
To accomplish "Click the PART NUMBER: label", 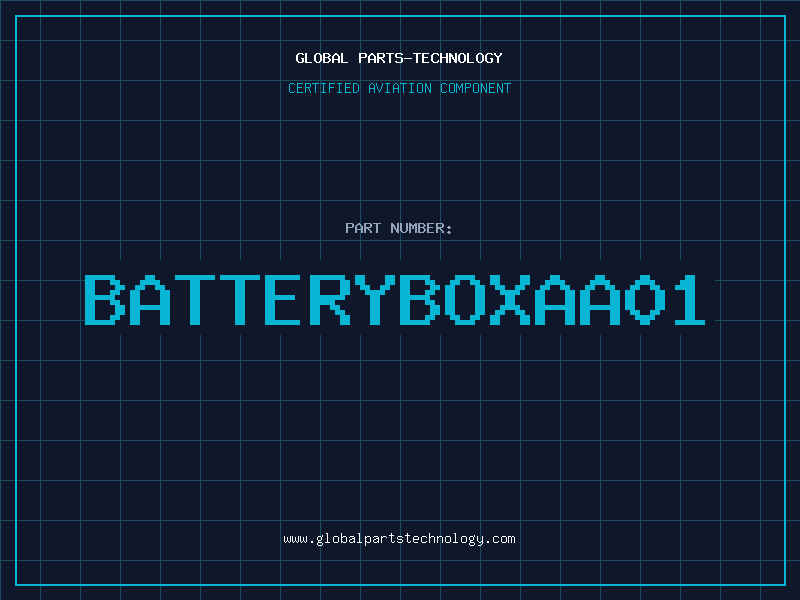I will (x=399, y=229).
